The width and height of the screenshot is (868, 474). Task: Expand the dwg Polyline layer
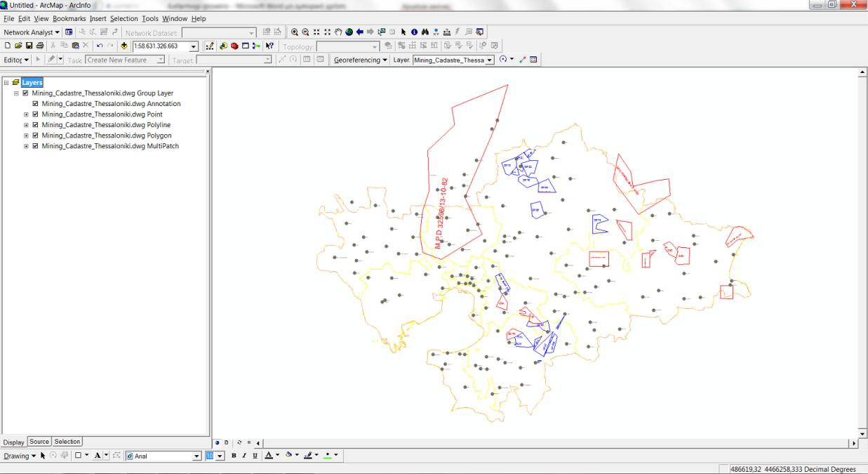26,124
